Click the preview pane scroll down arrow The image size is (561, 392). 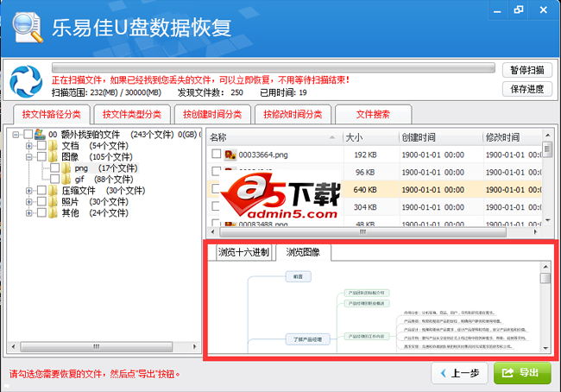click(x=545, y=348)
